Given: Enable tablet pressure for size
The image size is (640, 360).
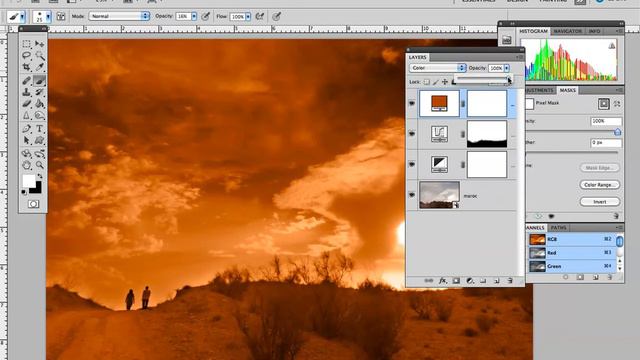Looking at the screenshot, I should (277, 16).
